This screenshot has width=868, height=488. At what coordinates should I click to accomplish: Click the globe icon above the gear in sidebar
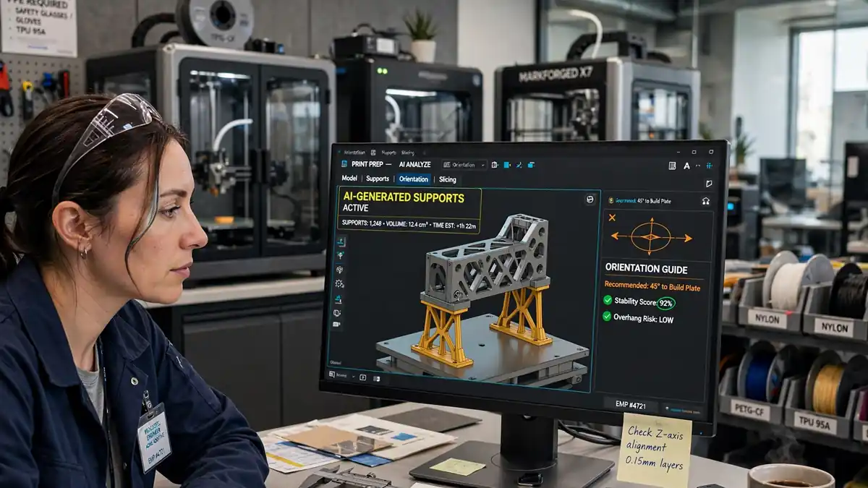(x=340, y=270)
